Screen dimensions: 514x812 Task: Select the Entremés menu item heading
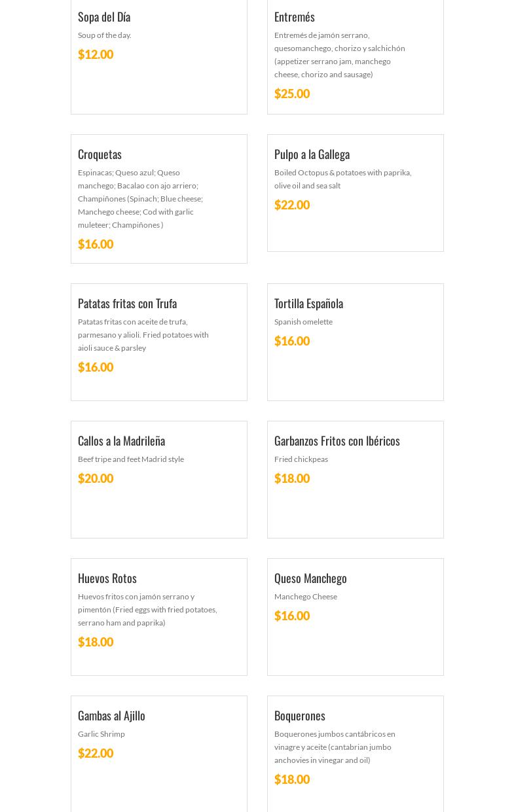295,17
